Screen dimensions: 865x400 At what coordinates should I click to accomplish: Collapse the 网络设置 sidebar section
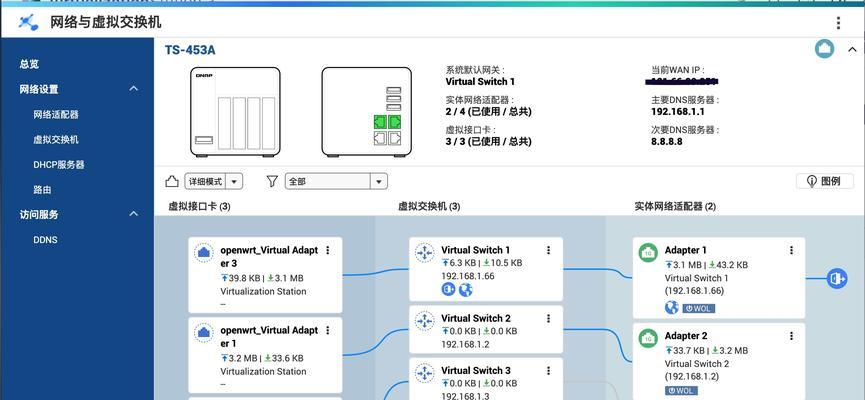coord(134,89)
